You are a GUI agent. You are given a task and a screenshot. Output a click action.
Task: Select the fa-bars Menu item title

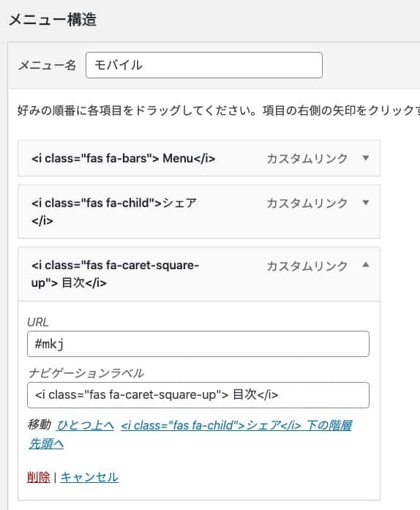[x=124, y=158]
